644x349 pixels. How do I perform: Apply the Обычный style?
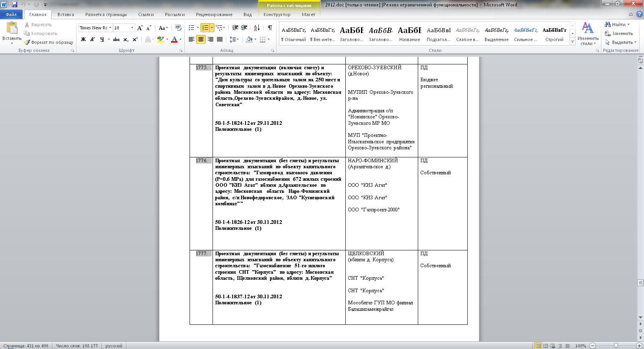pos(293,34)
